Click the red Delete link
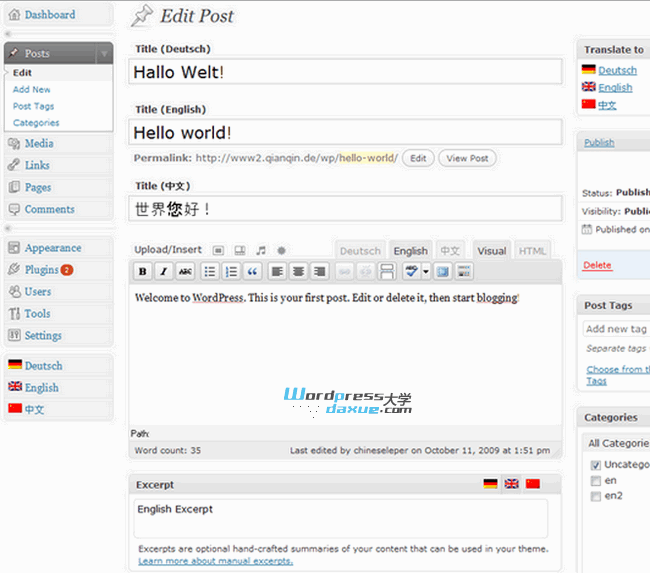The height and width of the screenshot is (573, 650). (597, 265)
